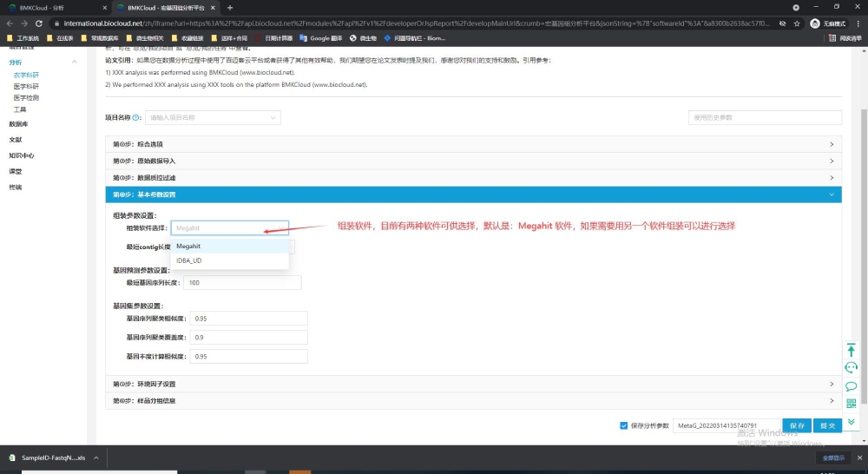
Task: Click the 提交 submit button
Action: tap(828, 425)
